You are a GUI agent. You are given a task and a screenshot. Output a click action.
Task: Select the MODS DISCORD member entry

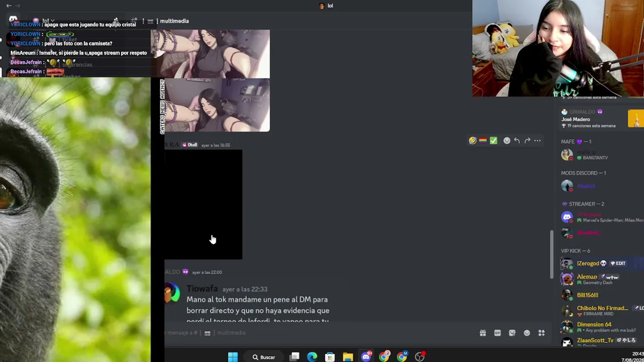pos(599,186)
